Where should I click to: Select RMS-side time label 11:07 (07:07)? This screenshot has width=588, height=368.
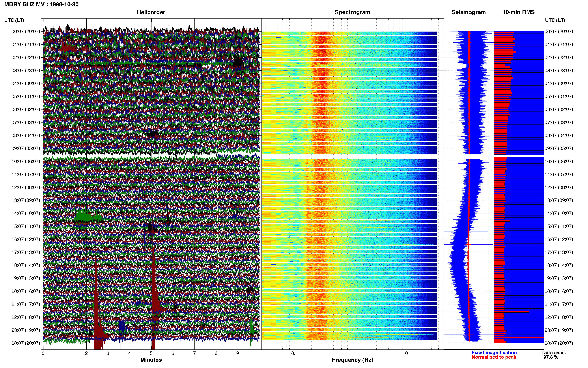pos(559,175)
